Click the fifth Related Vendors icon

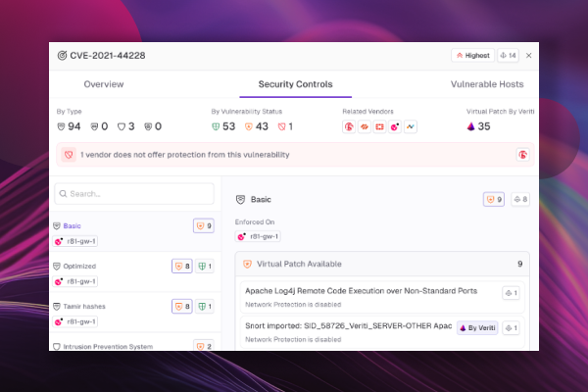pos(411,126)
